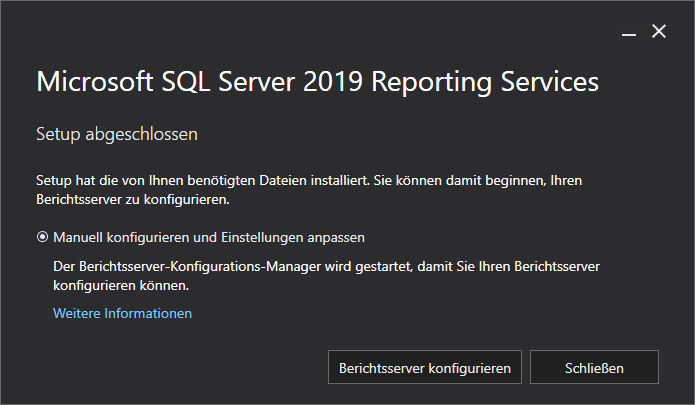The width and height of the screenshot is (695, 405).
Task: Click the word 'Microsoft' in the title
Action: click(92, 81)
